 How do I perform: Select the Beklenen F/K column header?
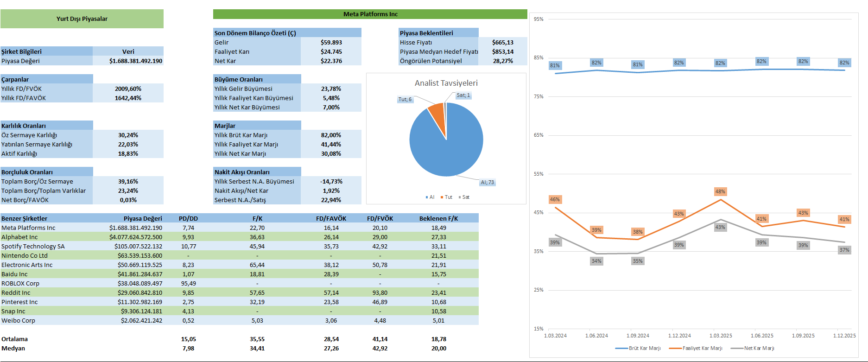pyautogui.click(x=438, y=218)
